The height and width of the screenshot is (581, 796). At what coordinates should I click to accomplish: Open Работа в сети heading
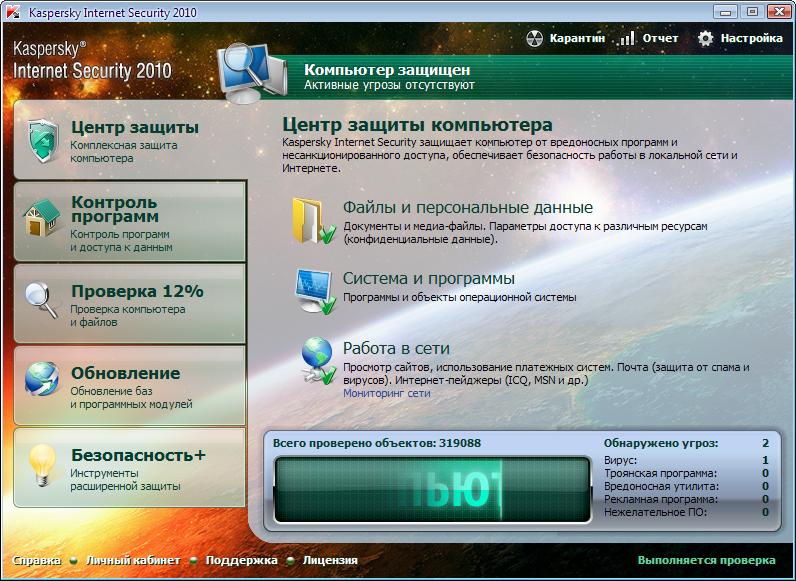(396, 348)
